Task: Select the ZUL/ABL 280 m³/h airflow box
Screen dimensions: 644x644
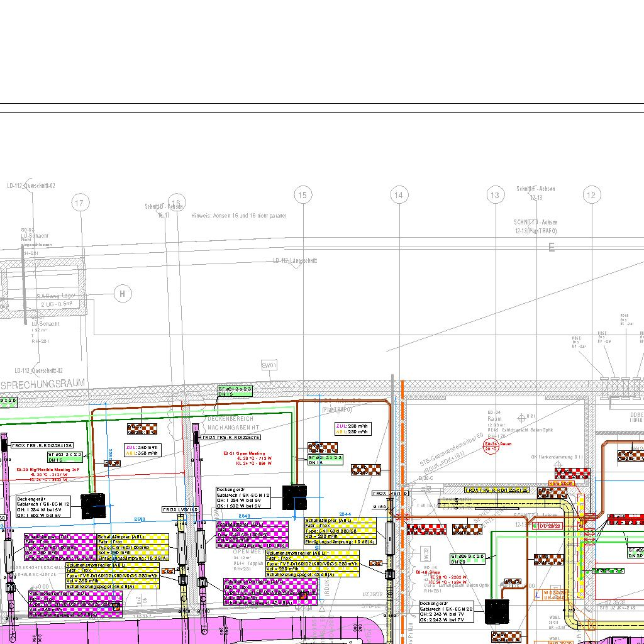Action: point(353,428)
